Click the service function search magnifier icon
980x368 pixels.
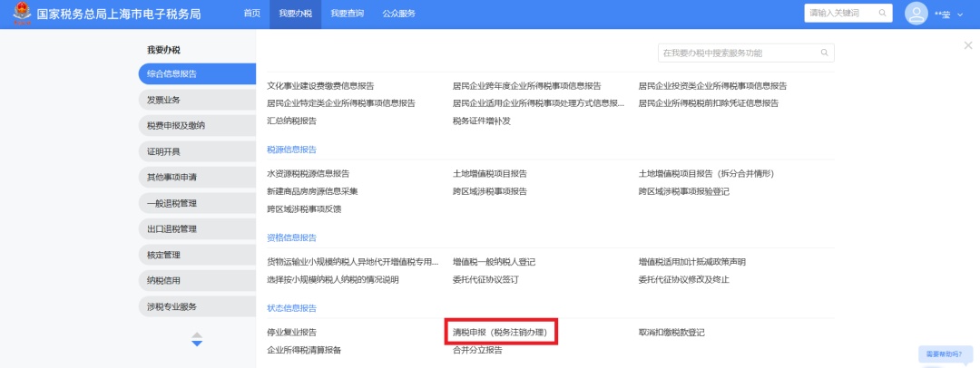[x=824, y=53]
